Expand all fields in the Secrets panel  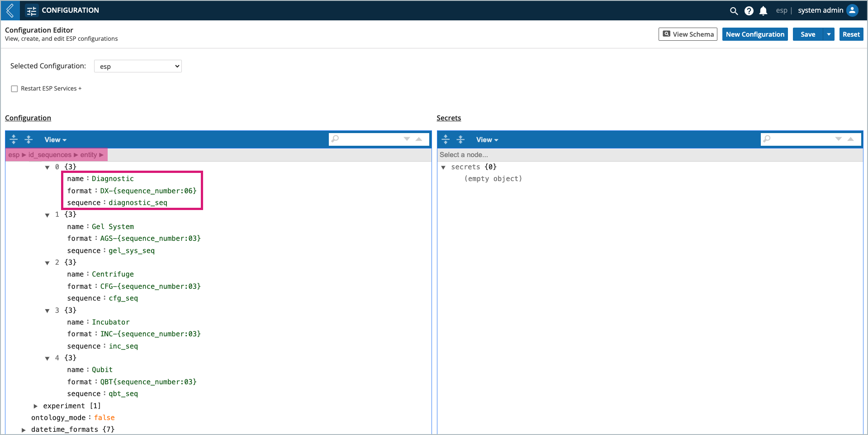click(446, 139)
